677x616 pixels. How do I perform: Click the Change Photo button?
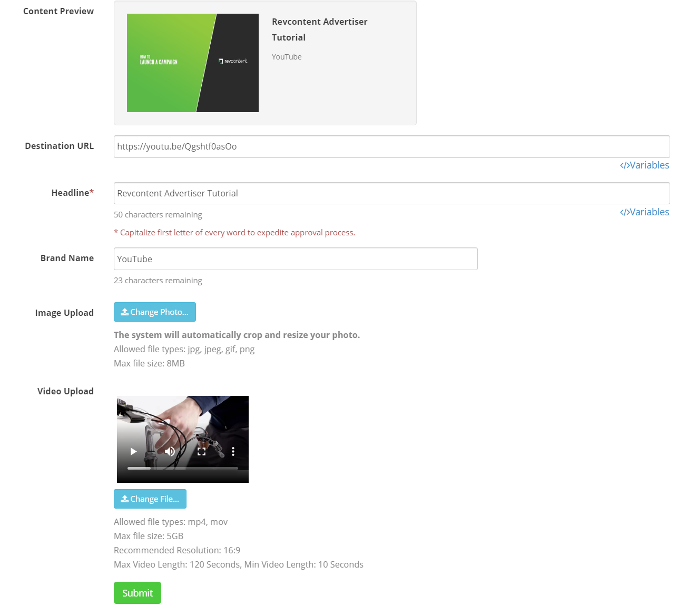155,312
